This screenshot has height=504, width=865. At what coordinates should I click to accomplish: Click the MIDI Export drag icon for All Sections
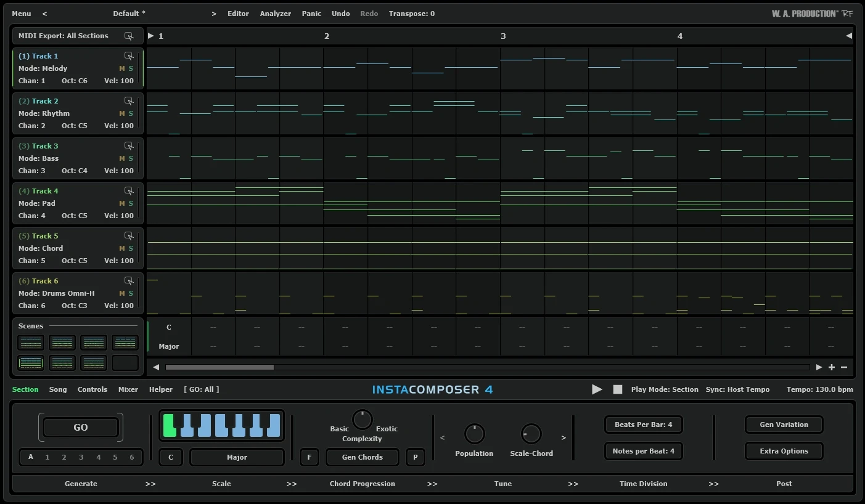point(128,36)
